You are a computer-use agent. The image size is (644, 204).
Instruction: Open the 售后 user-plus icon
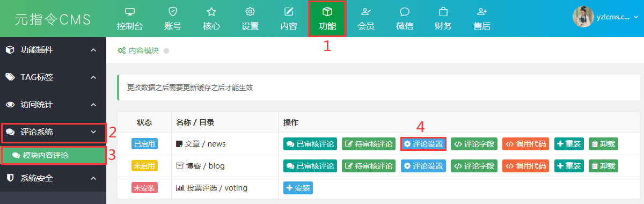(481, 11)
